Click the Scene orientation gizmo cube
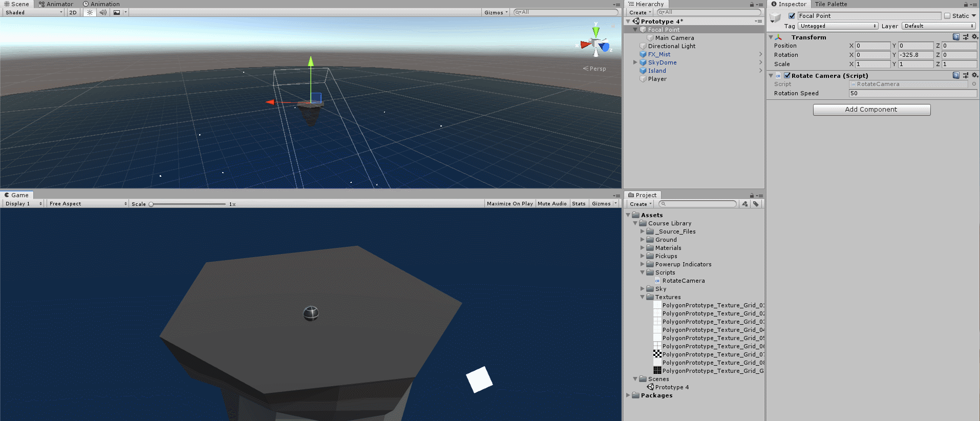 595,44
